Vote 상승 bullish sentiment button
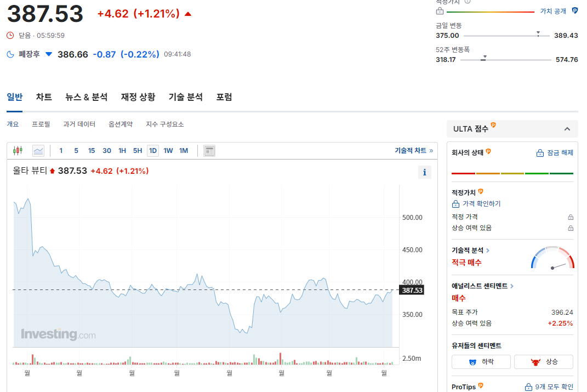 tap(544, 362)
